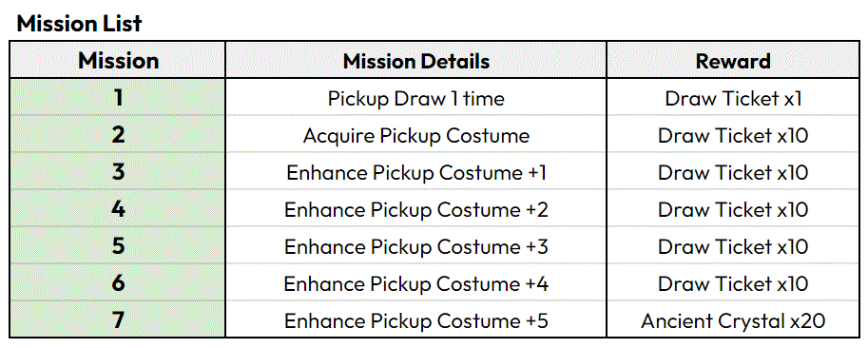Select the Reward column header
This screenshot has height=348, width=868.
[733, 60]
